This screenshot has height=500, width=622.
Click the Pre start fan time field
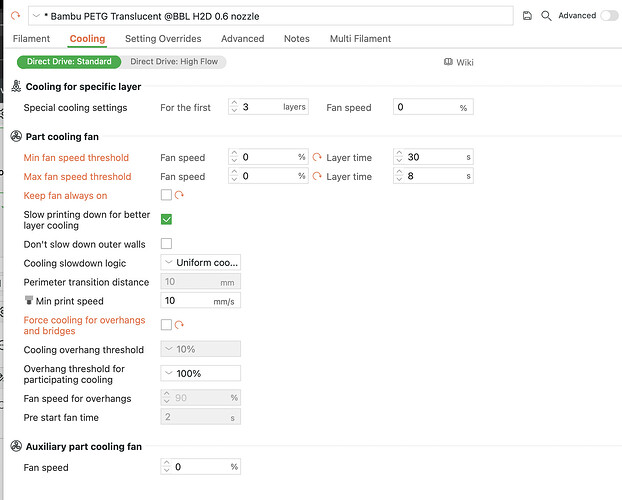point(200,417)
